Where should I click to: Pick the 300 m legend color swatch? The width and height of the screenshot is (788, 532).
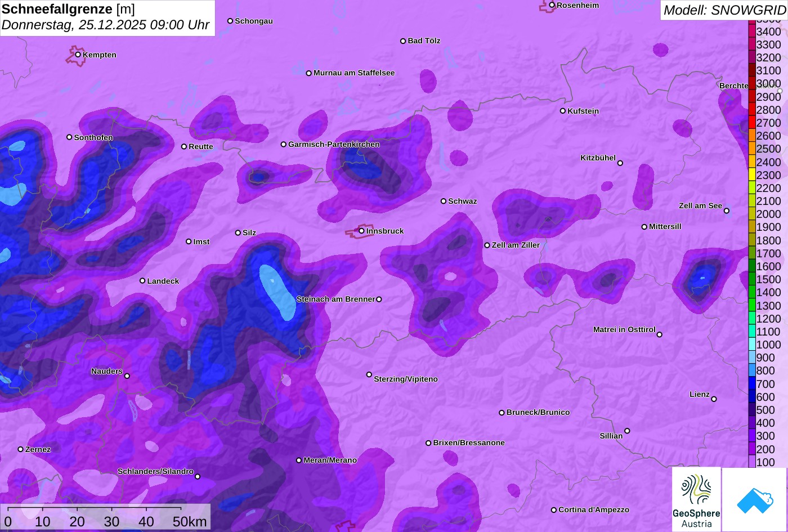(x=751, y=436)
